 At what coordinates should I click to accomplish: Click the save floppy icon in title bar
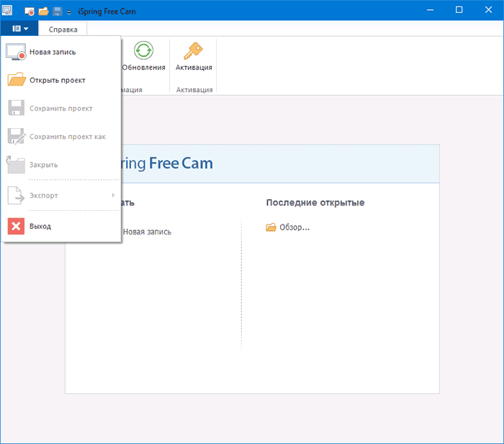(57, 12)
